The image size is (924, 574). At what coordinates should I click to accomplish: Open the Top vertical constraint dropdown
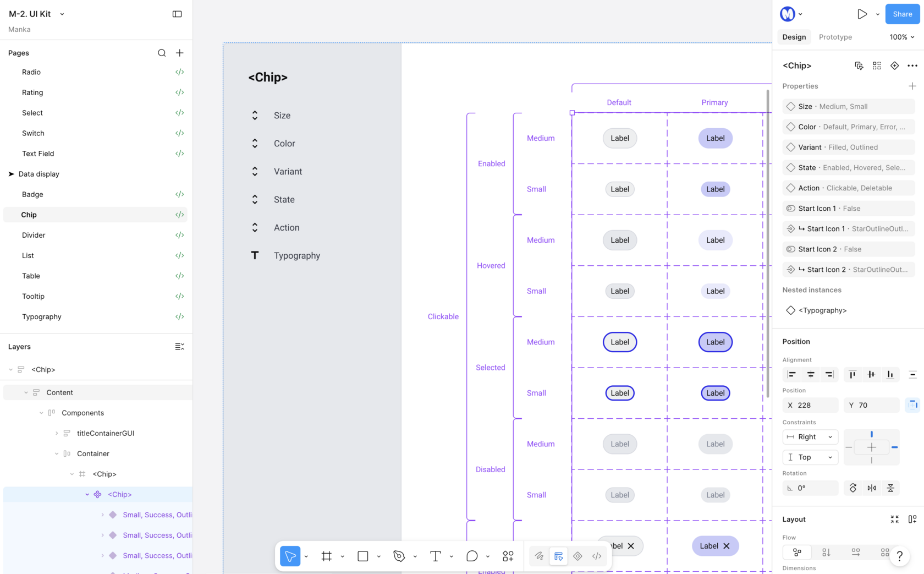[x=810, y=457]
